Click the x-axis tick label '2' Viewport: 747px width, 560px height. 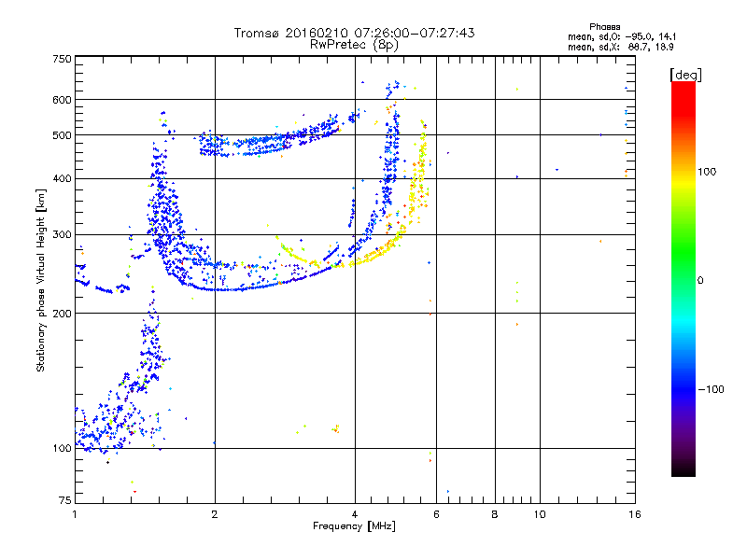(x=215, y=514)
